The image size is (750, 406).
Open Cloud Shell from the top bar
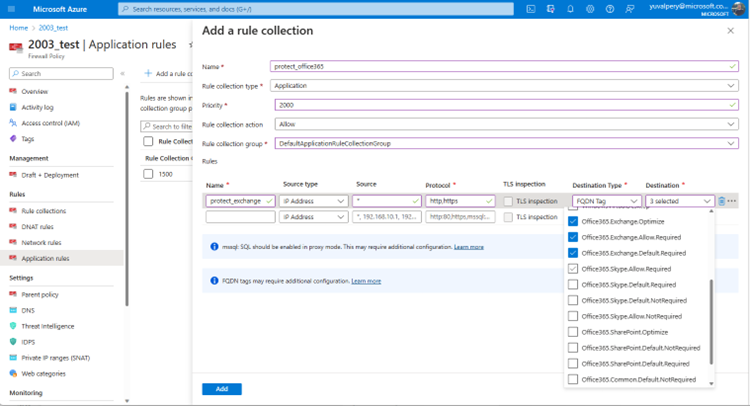(x=531, y=9)
